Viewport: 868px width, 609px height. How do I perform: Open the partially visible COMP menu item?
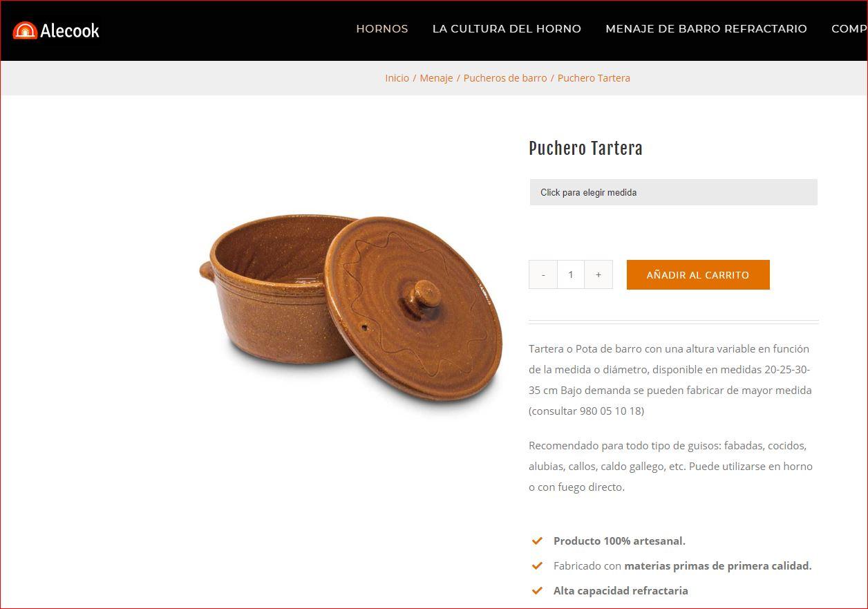tap(849, 29)
